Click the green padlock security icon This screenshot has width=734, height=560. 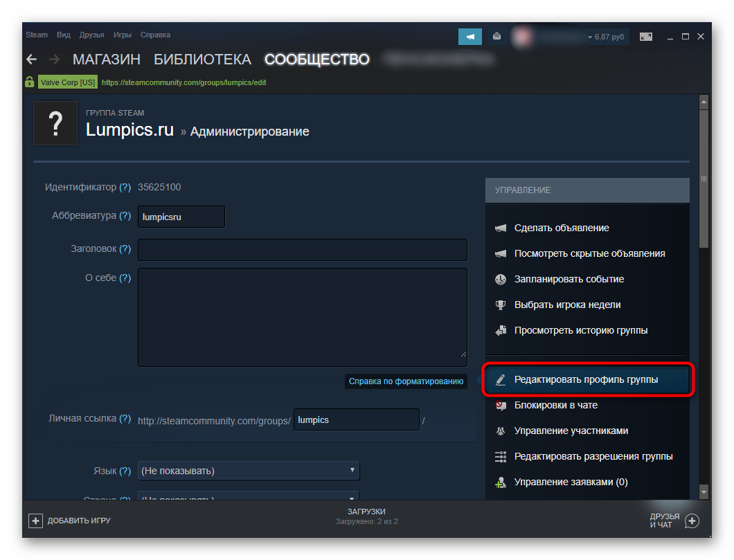30,82
